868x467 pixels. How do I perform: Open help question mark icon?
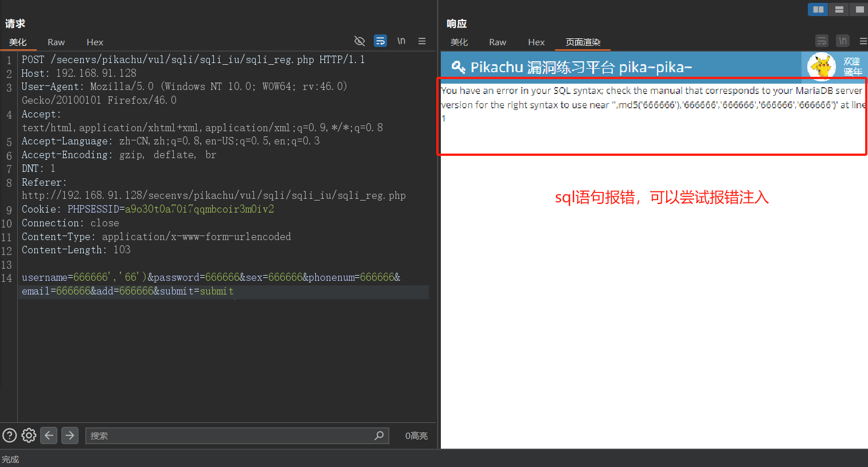coord(10,435)
